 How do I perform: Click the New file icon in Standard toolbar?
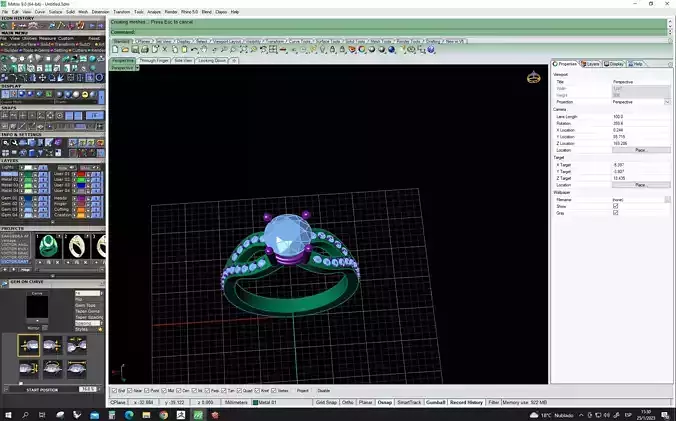pyautogui.click(x=115, y=50)
